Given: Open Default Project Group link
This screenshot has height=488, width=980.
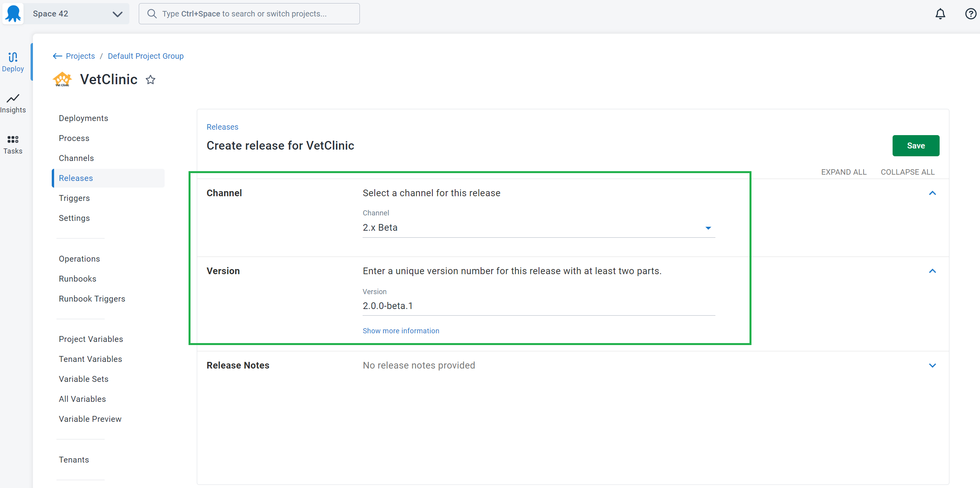Looking at the screenshot, I should click(x=145, y=56).
